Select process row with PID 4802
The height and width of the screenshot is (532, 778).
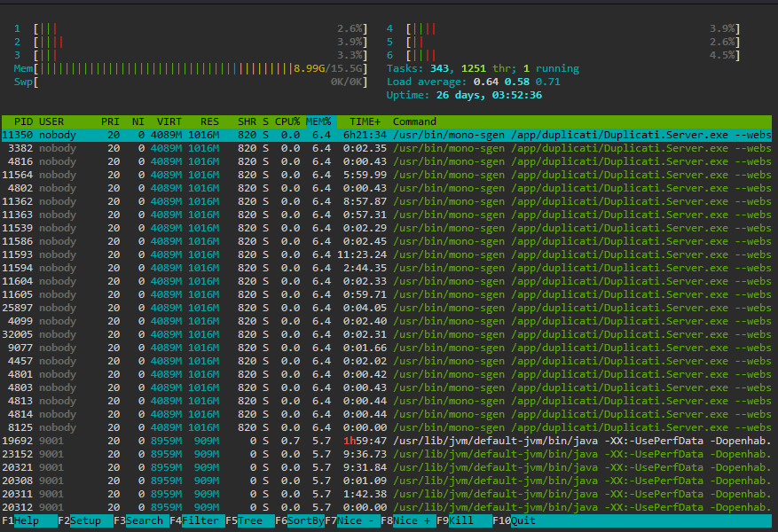pyautogui.click(x=387, y=188)
